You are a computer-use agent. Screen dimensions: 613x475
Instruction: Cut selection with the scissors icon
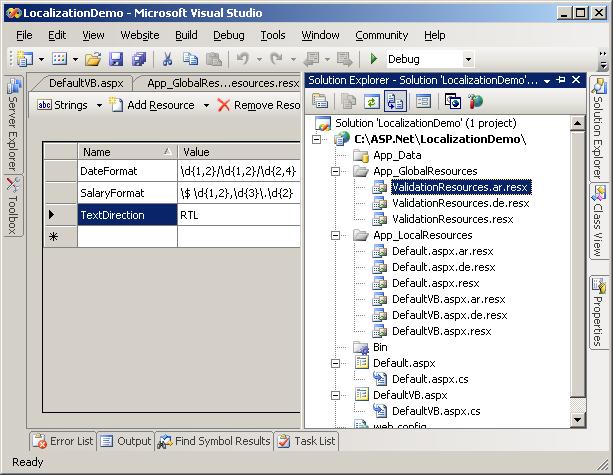pyautogui.click(x=167, y=59)
